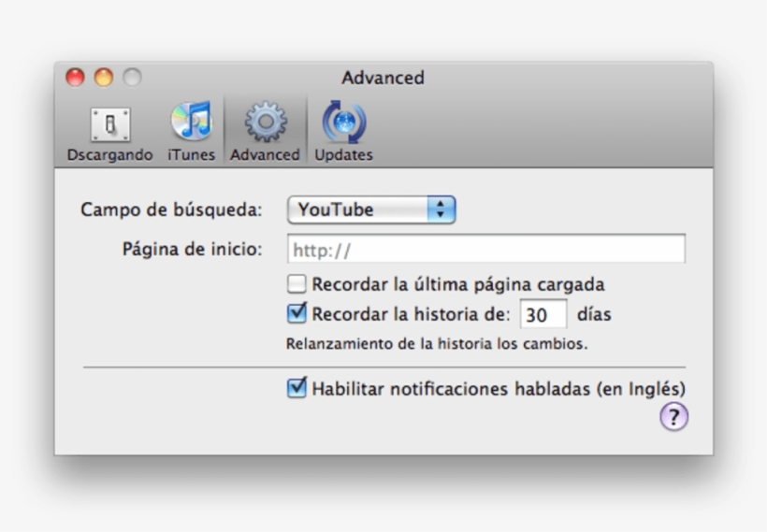This screenshot has width=767, height=532.
Task: Click the Advanced window title text
Action: pyautogui.click(x=383, y=78)
